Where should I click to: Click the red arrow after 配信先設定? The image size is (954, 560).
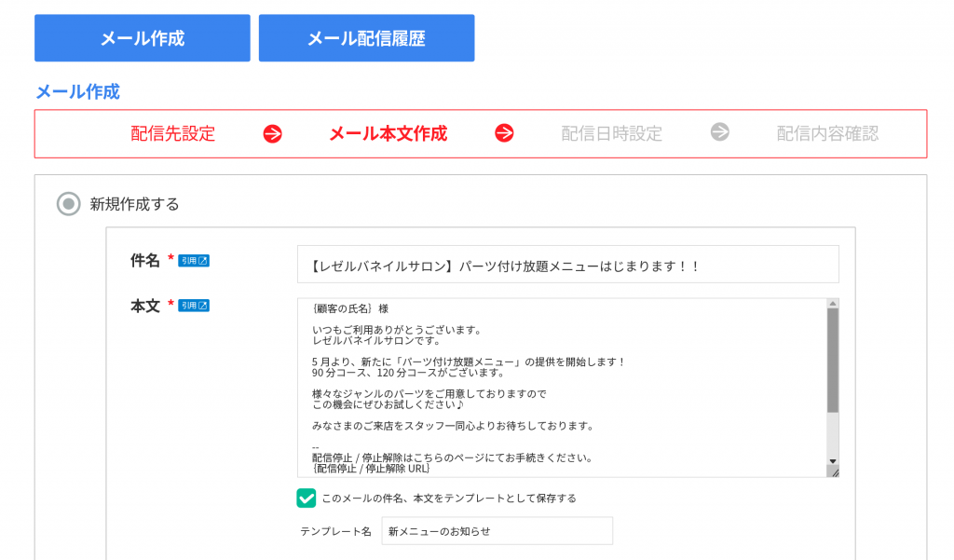(x=272, y=133)
